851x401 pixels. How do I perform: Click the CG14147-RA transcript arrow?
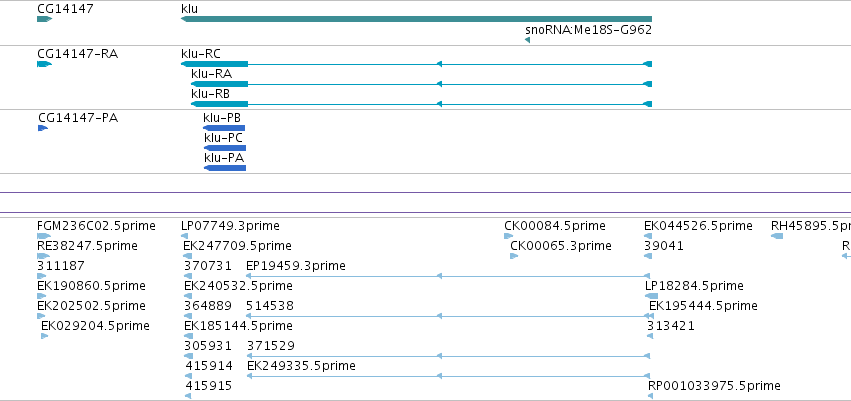(x=45, y=64)
